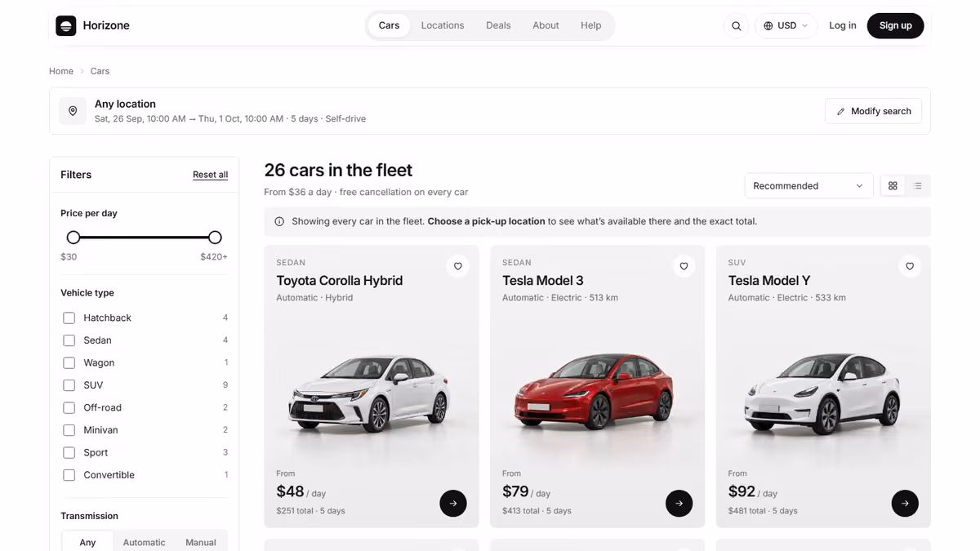Open Toyota Corolla Hybrid arrow button

[x=453, y=503]
